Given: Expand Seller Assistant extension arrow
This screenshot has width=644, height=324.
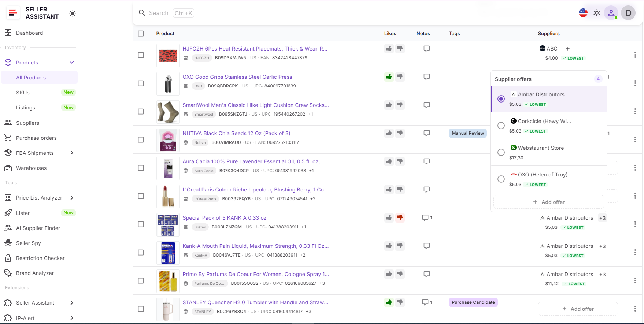Looking at the screenshot, I should pos(72,303).
